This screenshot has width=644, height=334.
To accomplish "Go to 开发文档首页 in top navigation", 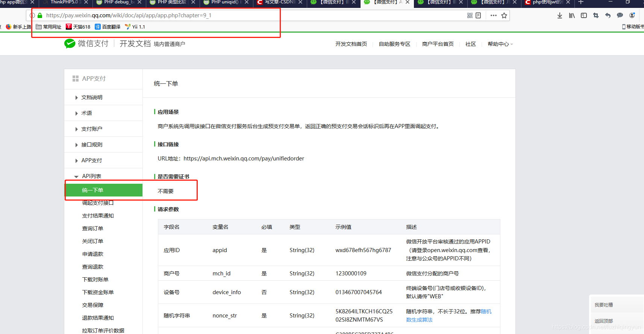I will [351, 44].
